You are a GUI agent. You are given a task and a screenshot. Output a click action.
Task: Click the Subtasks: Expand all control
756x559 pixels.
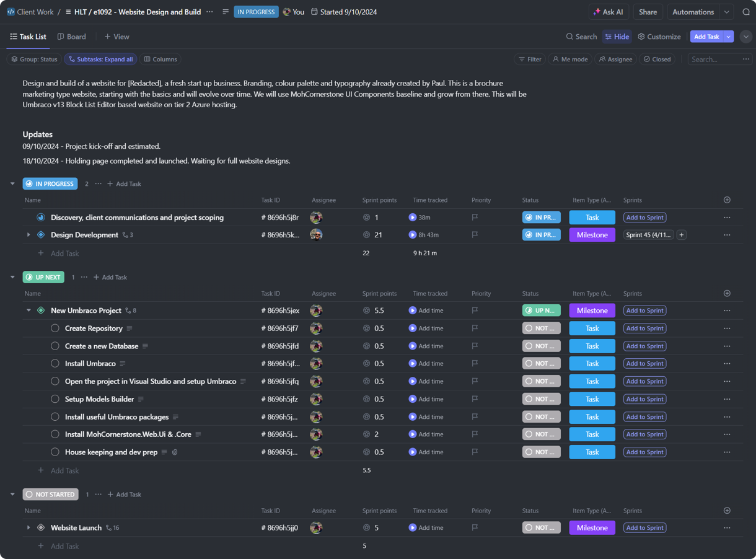(x=100, y=59)
